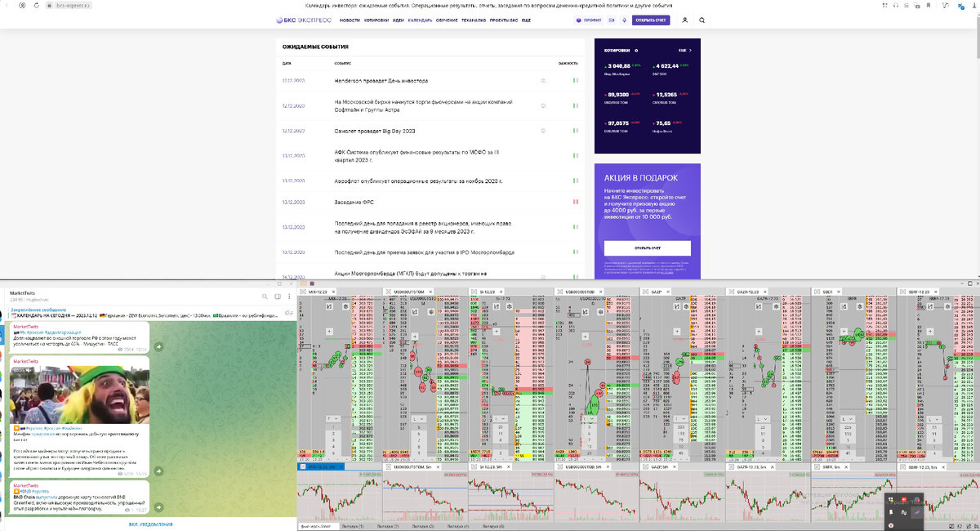Open the ТЕХАНАЛИЗ menu item
This screenshot has width=980, height=531.
pos(473,20)
